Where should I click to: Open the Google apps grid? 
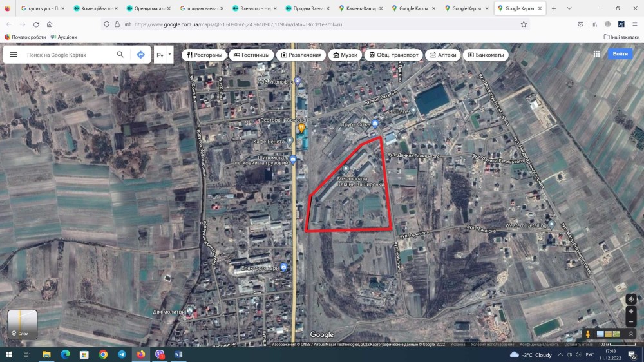click(x=596, y=54)
